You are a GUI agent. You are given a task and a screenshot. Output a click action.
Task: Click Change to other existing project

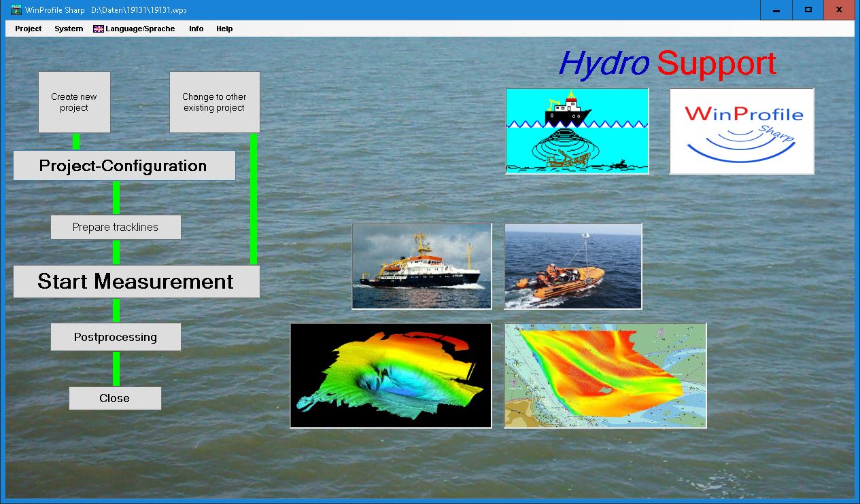(214, 103)
